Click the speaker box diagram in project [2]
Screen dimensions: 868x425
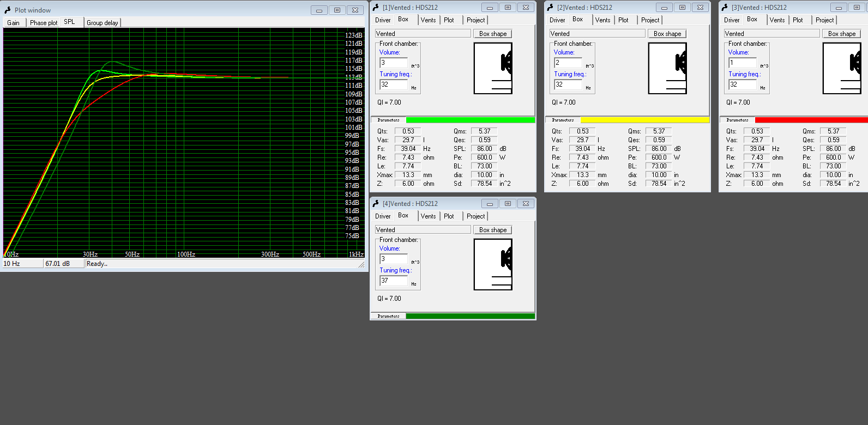tap(667, 69)
